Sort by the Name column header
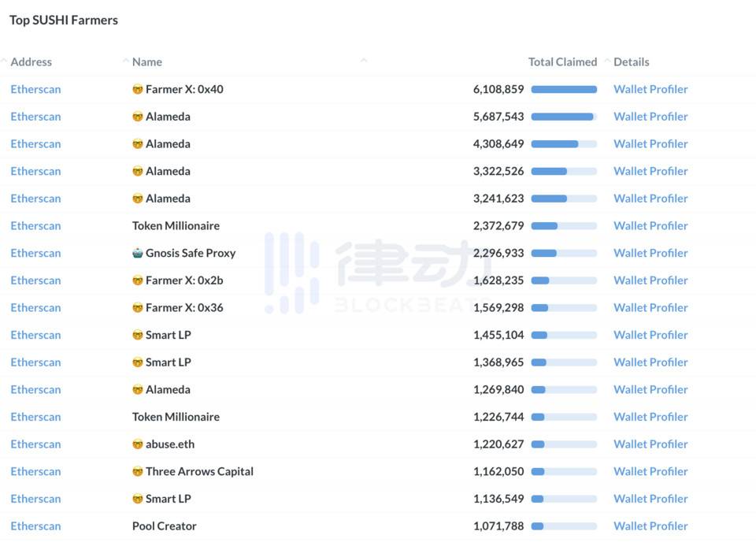756x546 pixels. coord(147,61)
